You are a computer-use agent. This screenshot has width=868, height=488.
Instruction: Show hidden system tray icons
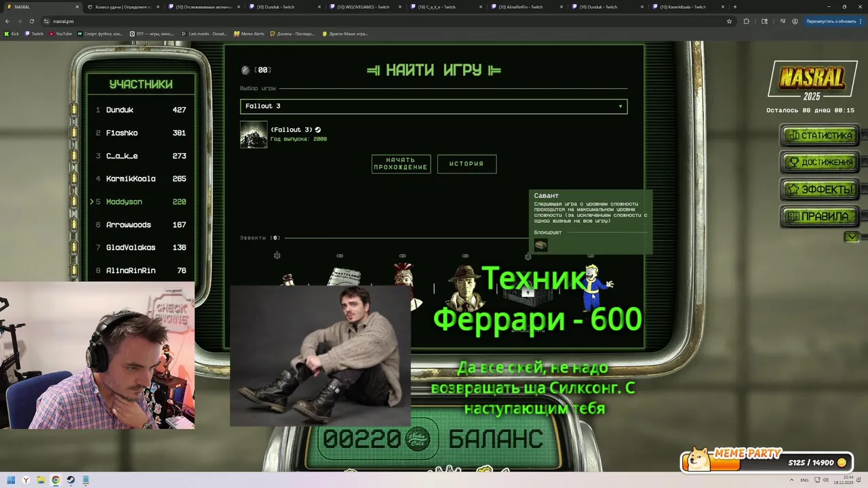[x=791, y=480]
